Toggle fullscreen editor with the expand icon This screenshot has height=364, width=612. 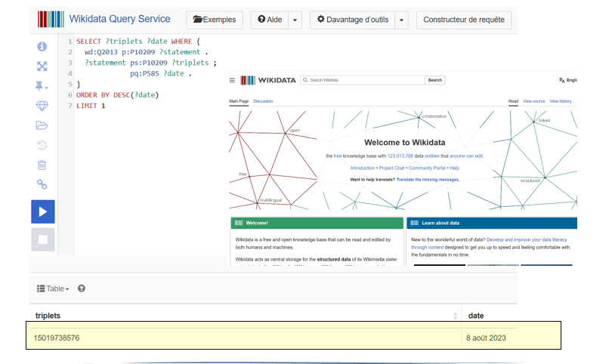coord(42,66)
